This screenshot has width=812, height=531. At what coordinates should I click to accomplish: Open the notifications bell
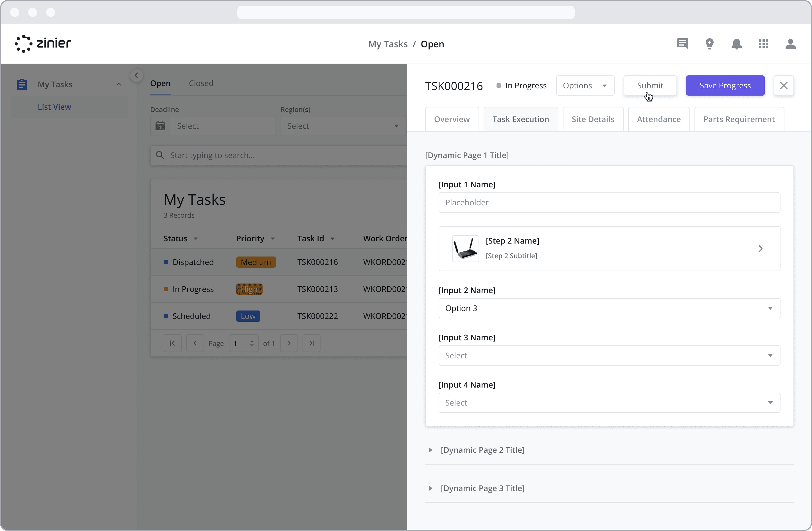point(737,44)
